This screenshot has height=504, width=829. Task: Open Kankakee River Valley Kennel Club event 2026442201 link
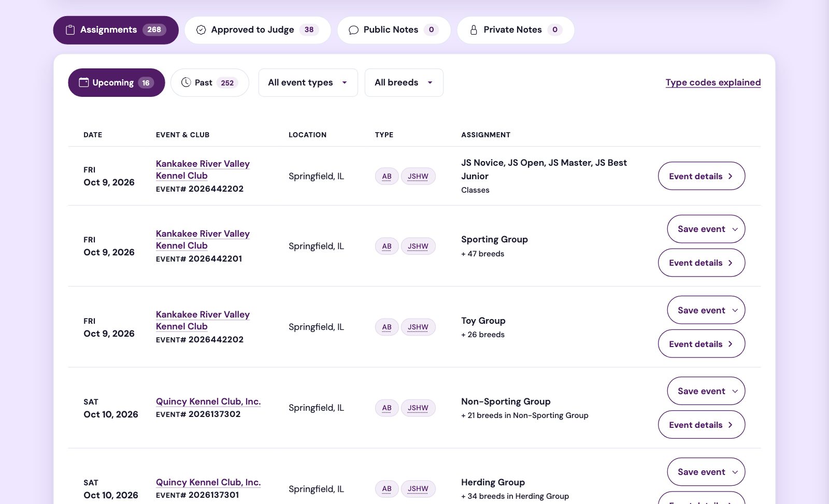coord(203,239)
